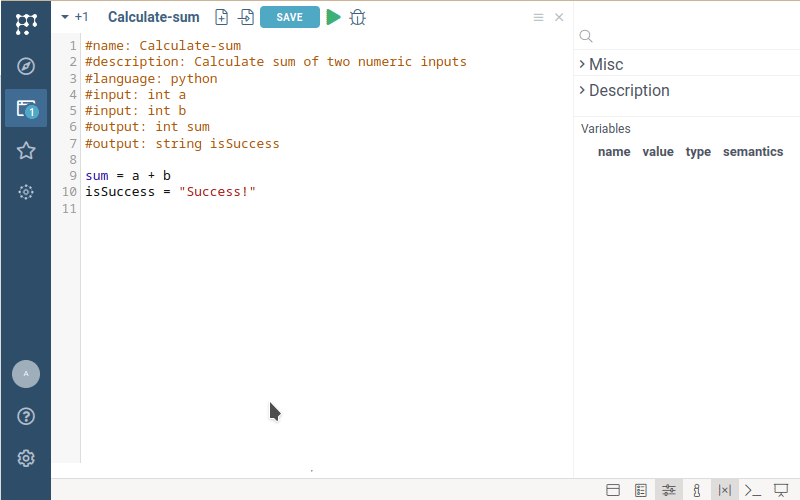Open the Datagrok logo home icon
The height and width of the screenshot is (500, 800).
click(26, 24)
